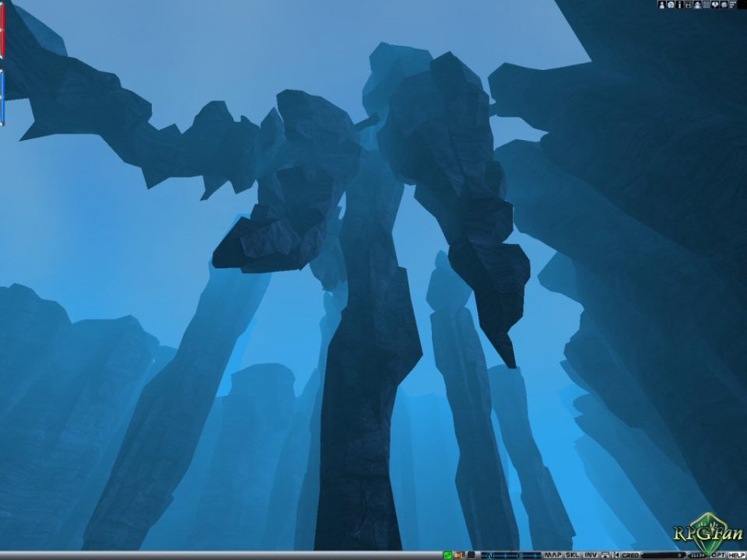Click the number readout left of OPT

697,555
